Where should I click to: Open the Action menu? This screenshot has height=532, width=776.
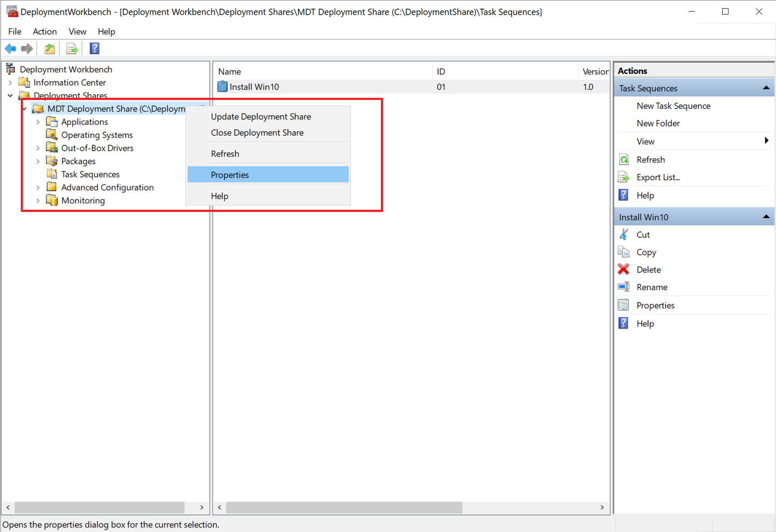45,31
